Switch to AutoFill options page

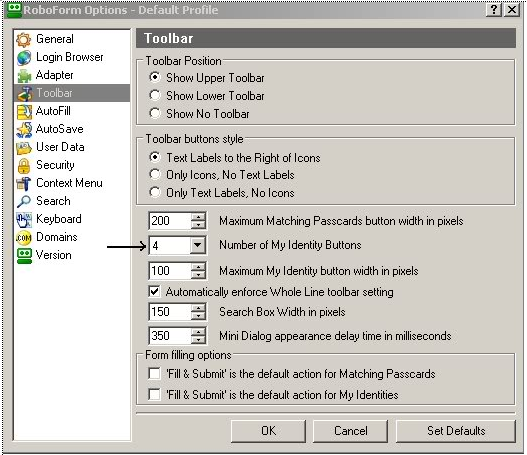pyautogui.click(x=53, y=111)
